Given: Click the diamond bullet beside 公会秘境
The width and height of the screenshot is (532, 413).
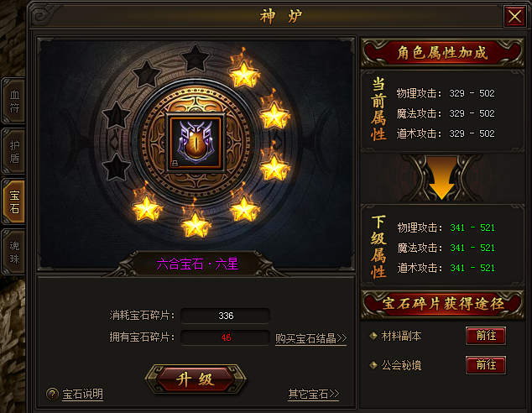Looking at the screenshot, I should tap(373, 365).
